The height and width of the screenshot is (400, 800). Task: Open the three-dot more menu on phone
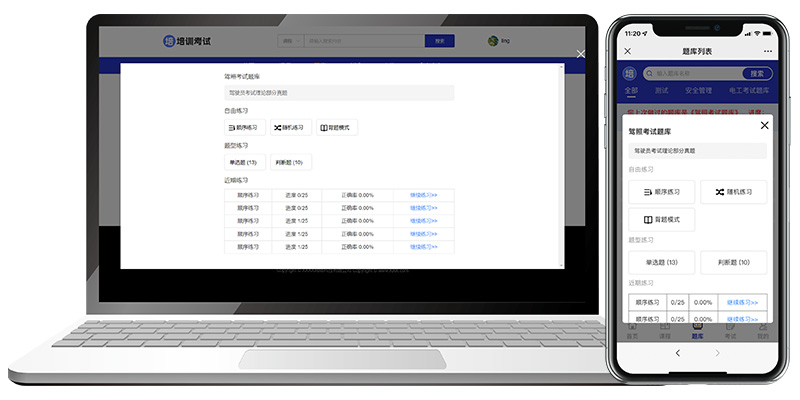click(767, 51)
